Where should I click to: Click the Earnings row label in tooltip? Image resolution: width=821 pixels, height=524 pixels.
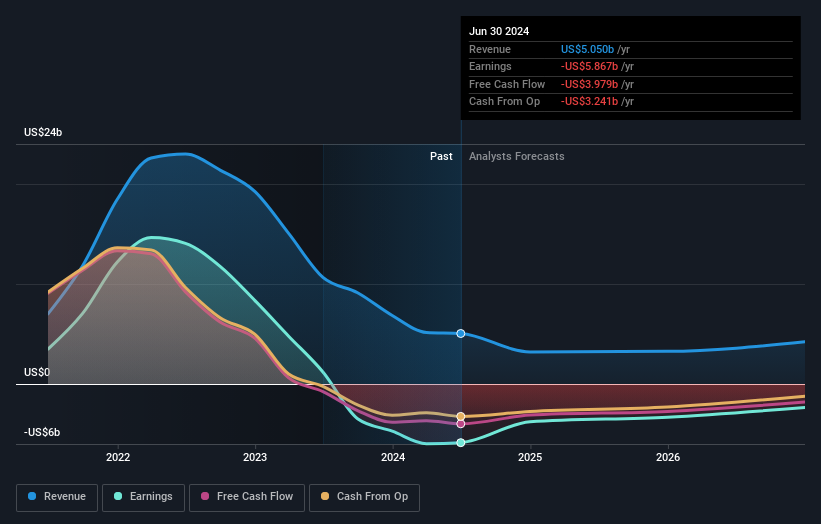(490, 66)
